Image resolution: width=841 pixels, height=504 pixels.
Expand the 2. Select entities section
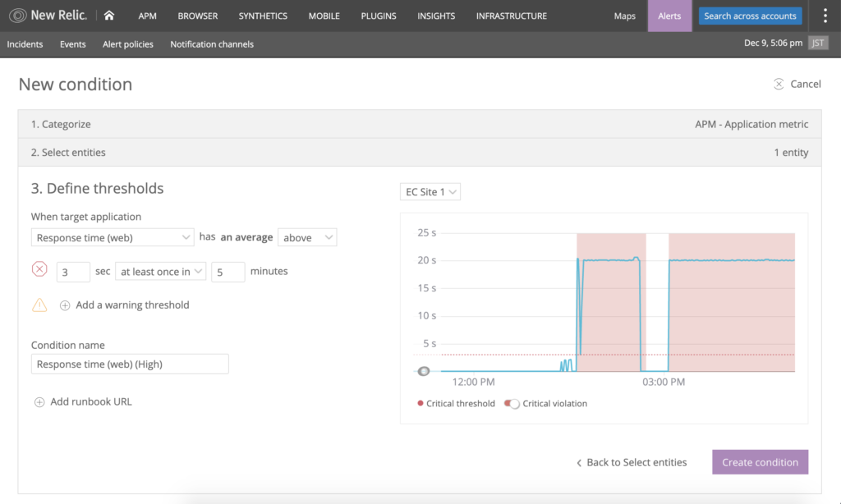tap(420, 153)
